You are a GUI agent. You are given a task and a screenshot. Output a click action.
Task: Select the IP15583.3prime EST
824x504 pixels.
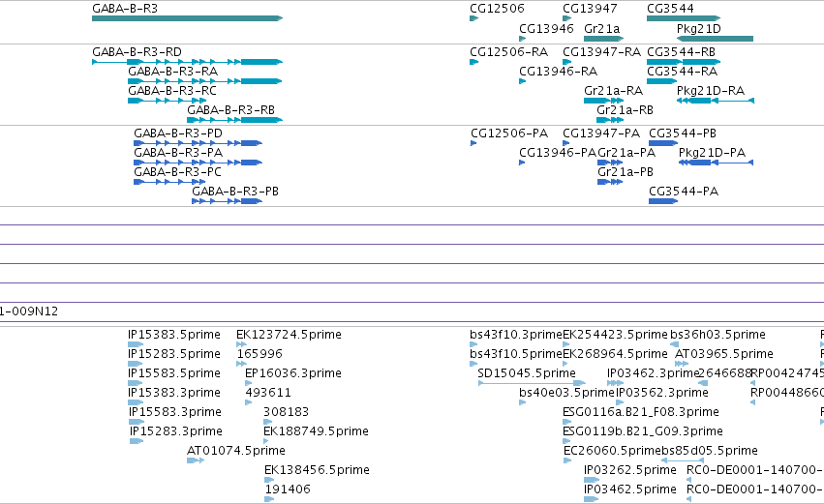pyautogui.click(x=137, y=422)
